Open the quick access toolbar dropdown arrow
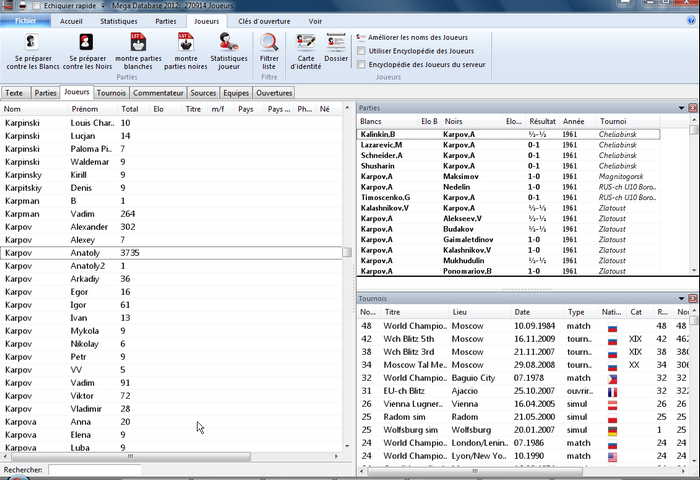Screen dimensions: 700x480 point(103,6)
